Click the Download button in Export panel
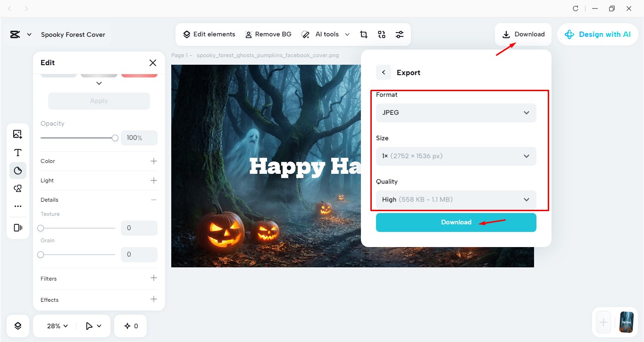This screenshot has height=342, width=644. (455, 222)
